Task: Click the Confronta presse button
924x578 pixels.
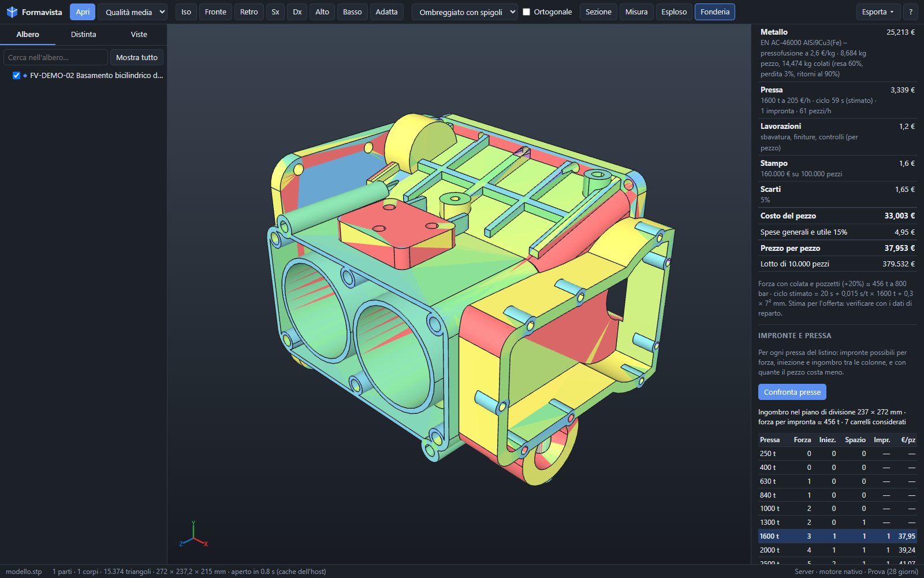Action: 792,392
